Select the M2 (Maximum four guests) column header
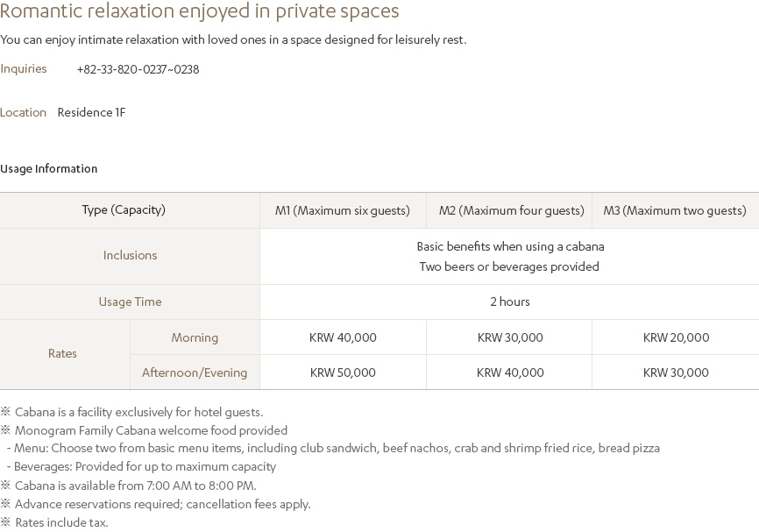This screenshot has height=532, width=759. [x=512, y=210]
